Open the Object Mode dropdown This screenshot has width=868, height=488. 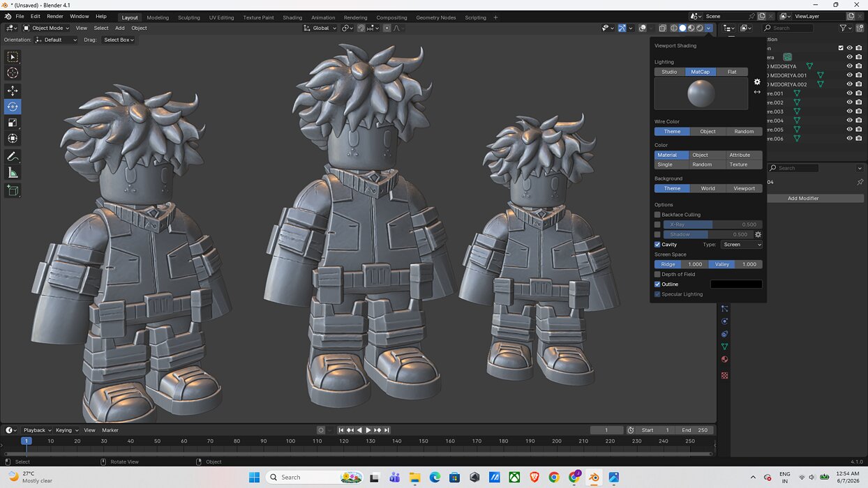(45, 28)
